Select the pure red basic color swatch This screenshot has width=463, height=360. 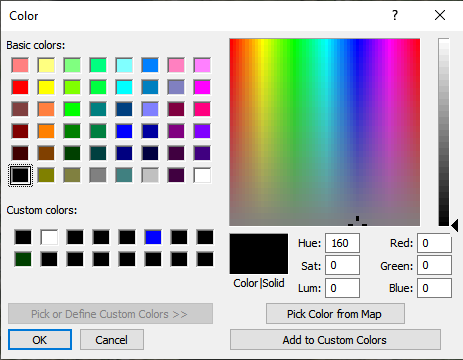pyautogui.click(x=20, y=87)
